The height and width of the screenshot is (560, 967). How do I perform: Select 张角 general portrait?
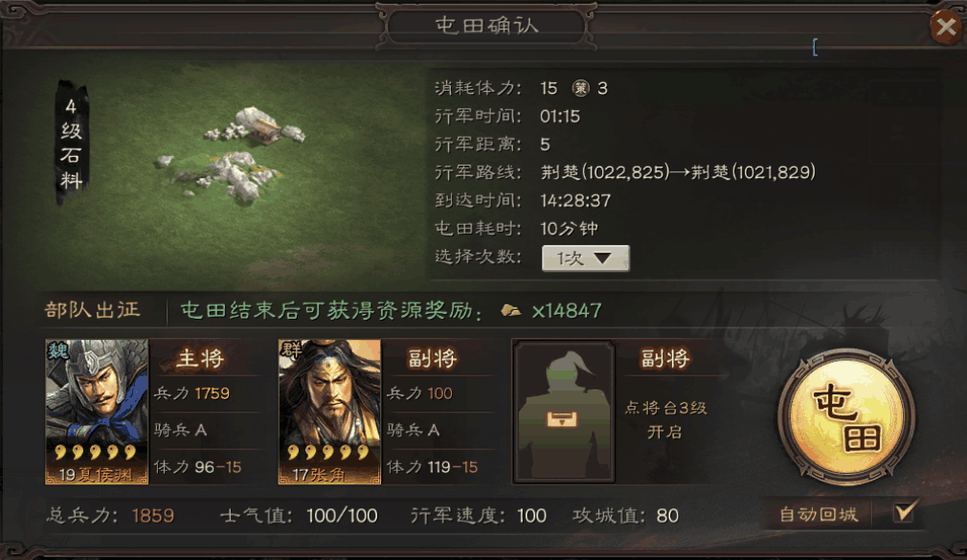click(x=329, y=412)
